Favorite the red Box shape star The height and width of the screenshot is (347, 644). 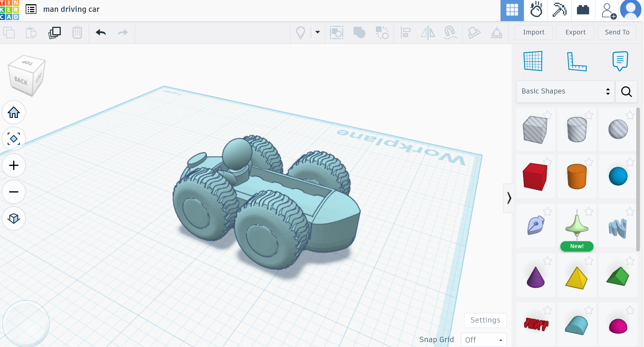548,162
